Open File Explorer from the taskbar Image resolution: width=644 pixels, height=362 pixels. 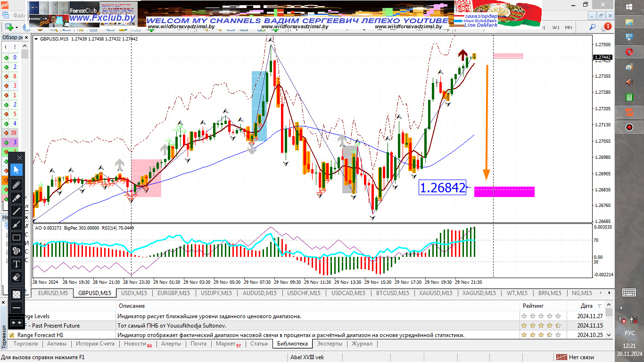click(x=629, y=22)
